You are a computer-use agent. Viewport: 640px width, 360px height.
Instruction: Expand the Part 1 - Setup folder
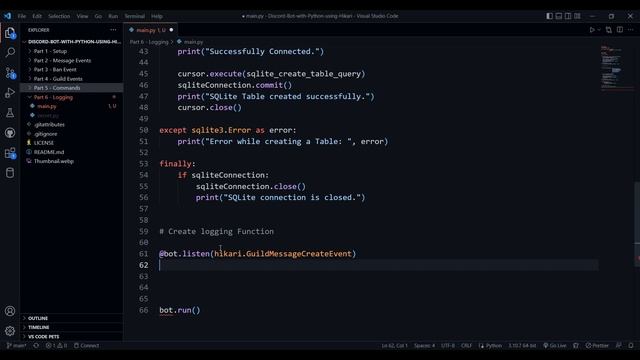coord(72,51)
